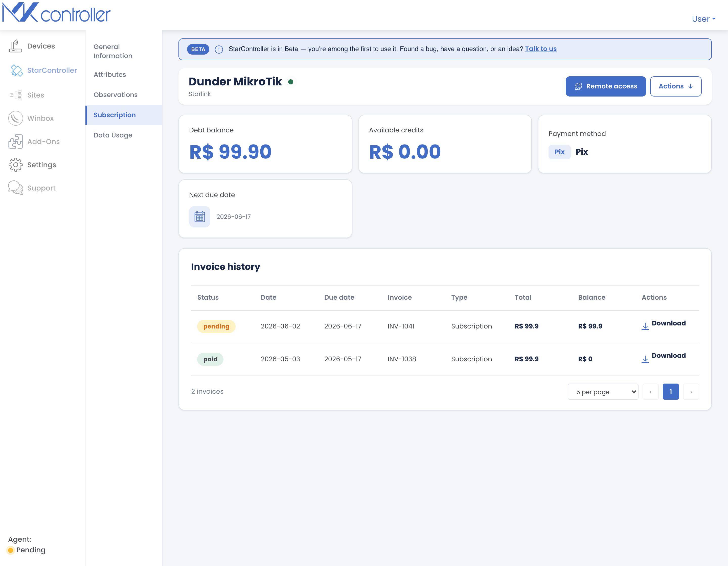Click the Invoice history heading
The image size is (728, 566).
226,267
